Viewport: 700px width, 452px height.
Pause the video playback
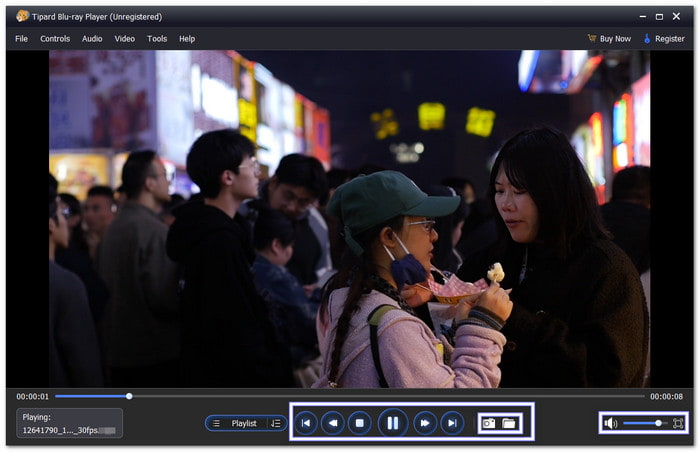392,423
